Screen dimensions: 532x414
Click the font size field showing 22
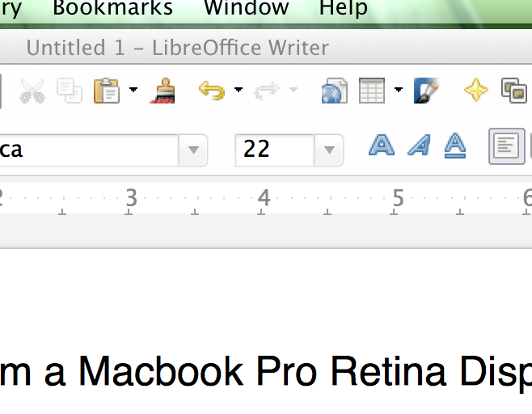[274, 150]
